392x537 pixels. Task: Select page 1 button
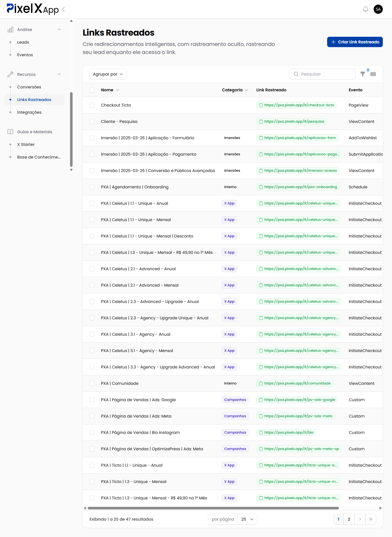click(338, 519)
